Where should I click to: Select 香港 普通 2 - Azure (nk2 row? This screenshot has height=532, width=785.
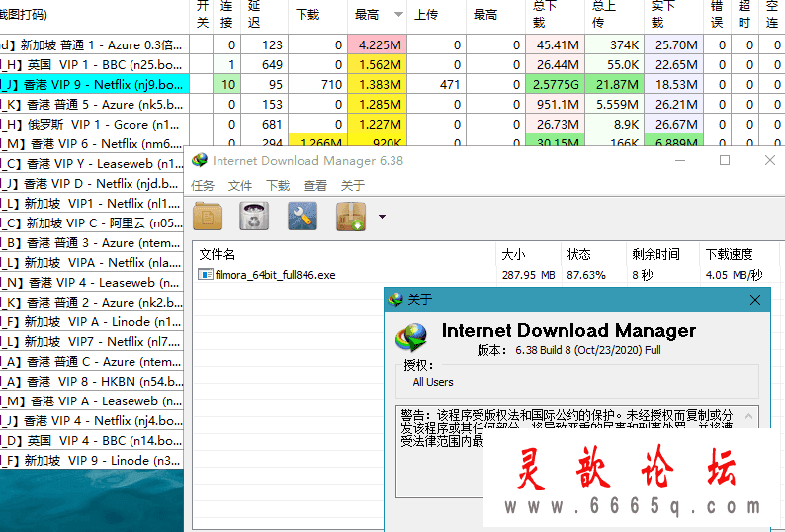(x=92, y=302)
